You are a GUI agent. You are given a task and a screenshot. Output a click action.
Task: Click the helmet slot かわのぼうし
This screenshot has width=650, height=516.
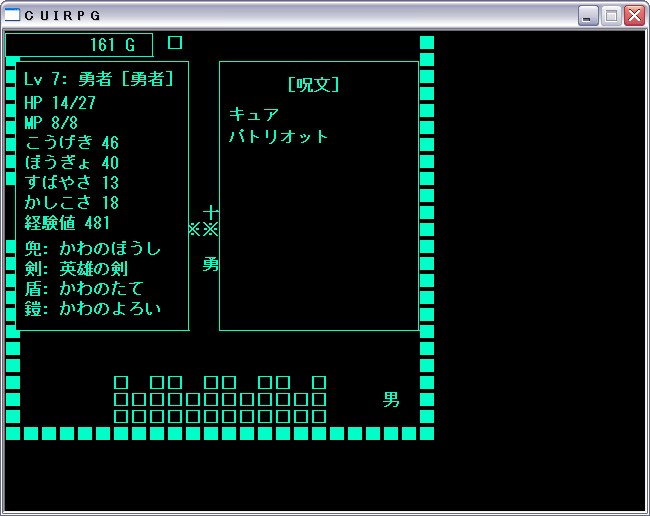[92, 248]
